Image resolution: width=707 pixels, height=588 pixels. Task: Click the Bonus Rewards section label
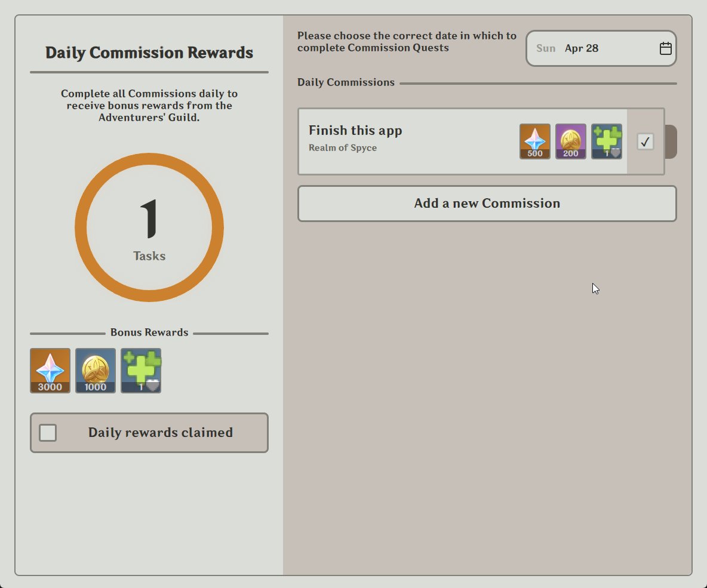point(149,333)
